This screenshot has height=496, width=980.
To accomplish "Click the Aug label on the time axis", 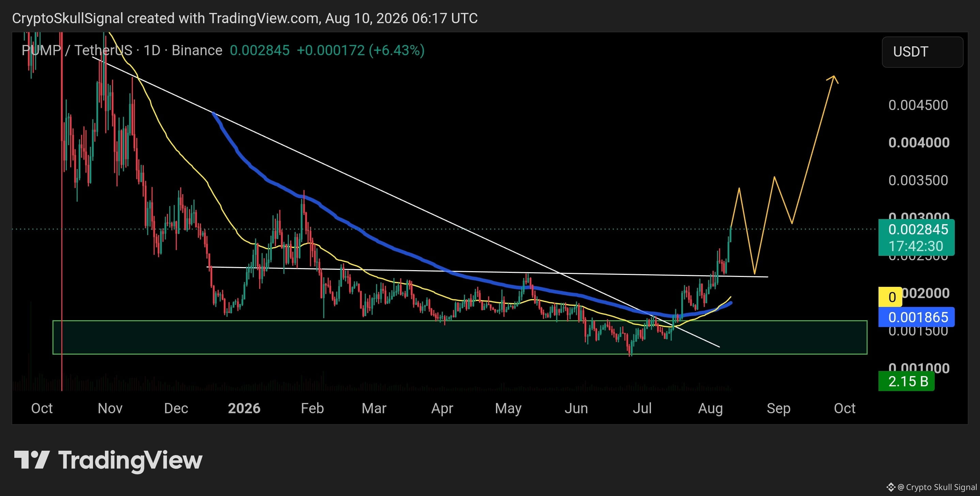I will [710, 408].
